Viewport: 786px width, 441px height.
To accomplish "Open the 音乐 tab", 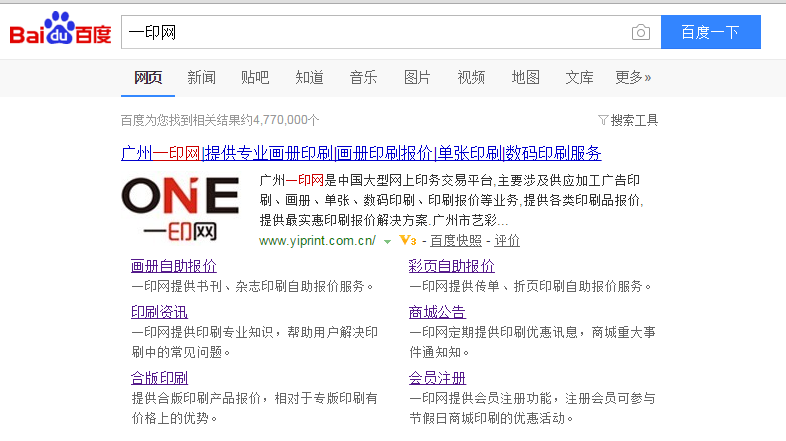I will [363, 78].
